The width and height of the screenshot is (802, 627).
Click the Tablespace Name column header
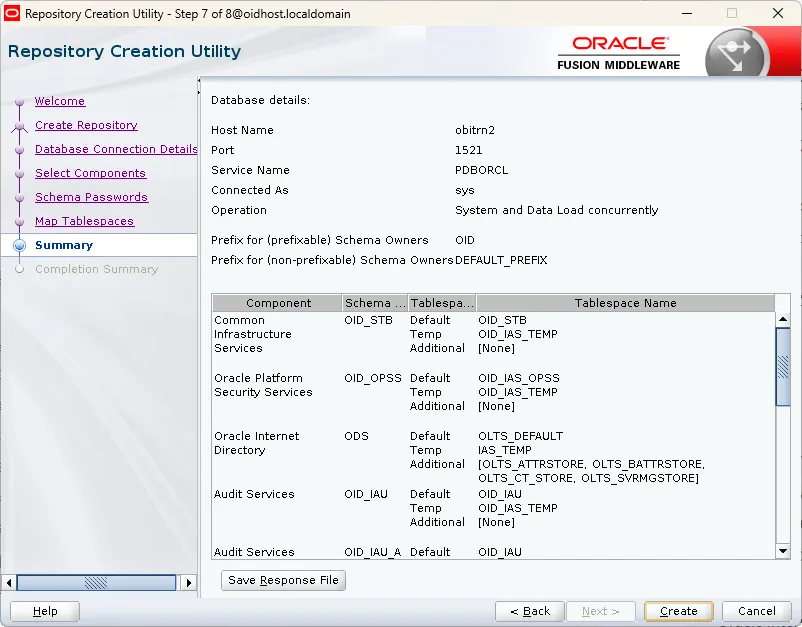coord(625,303)
